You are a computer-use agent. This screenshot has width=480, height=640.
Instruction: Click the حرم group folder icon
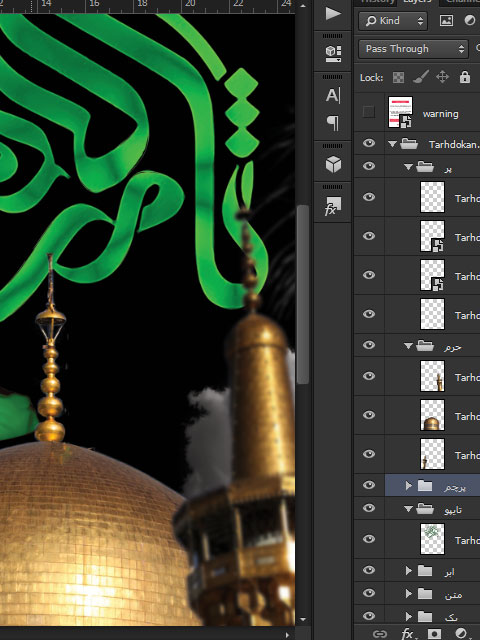(424, 346)
